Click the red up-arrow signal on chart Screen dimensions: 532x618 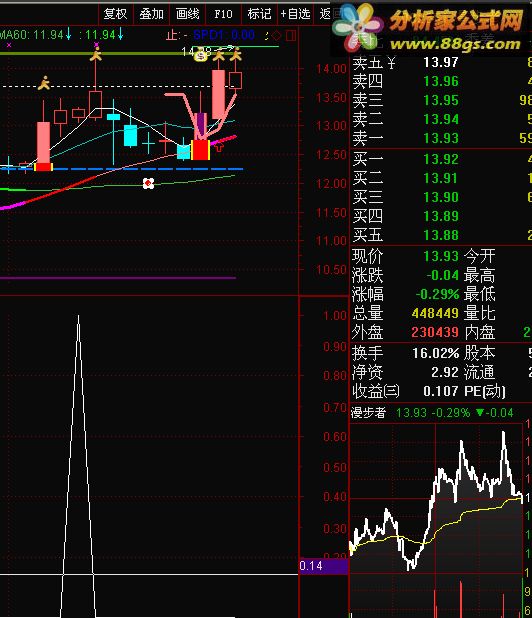click(x=219, y=147)
